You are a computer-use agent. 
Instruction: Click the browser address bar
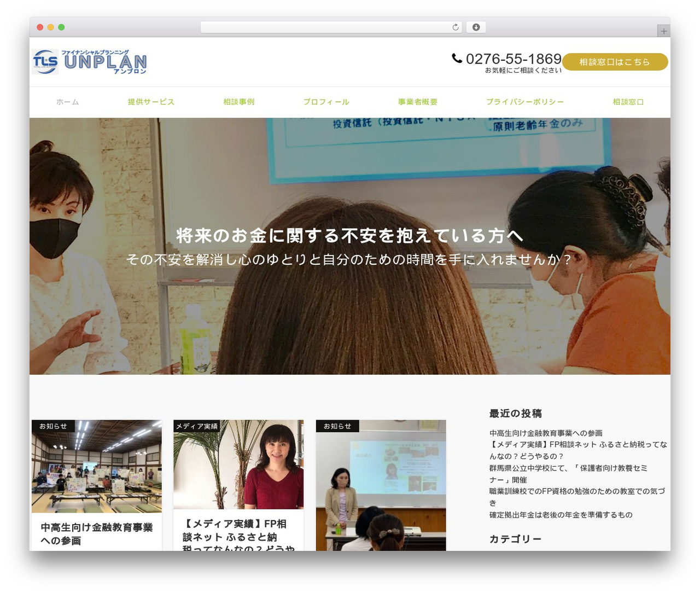tap(331, 27)
